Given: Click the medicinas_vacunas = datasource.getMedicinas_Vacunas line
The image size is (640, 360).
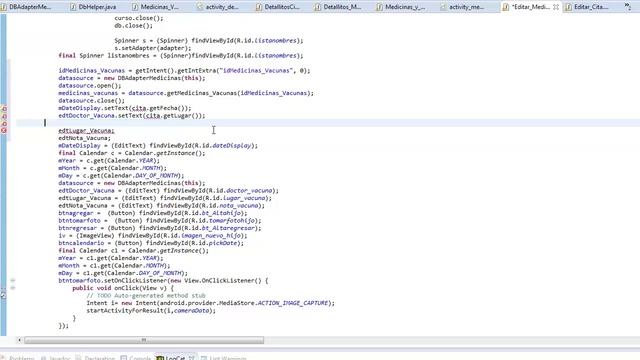Looking at the screenshot, I should (x=186, y=93).
